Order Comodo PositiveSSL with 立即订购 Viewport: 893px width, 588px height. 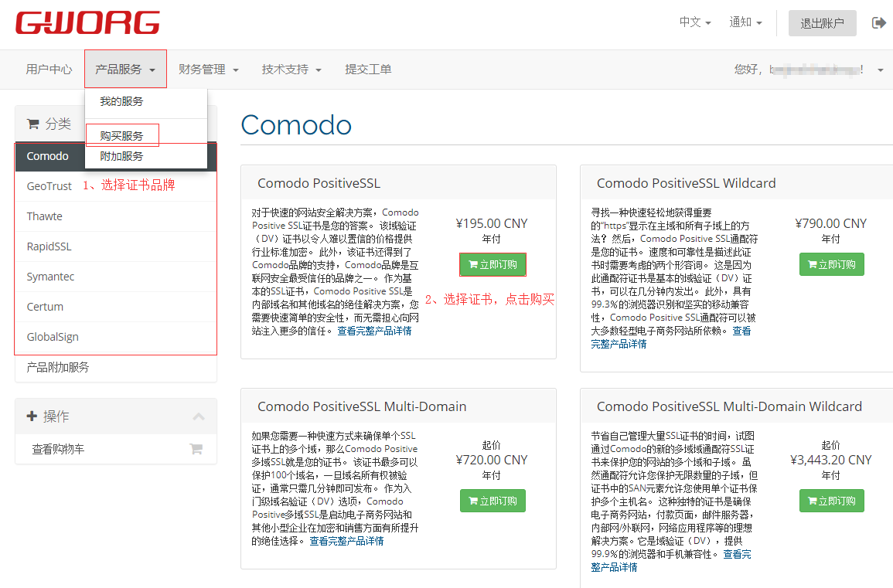click(x=493, y=265)
